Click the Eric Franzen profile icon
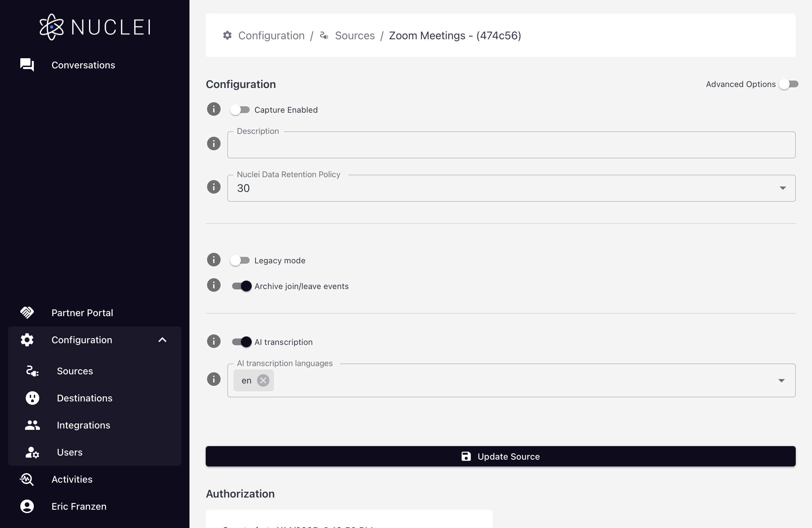This screenshot has width=812, height=528. point(27,506)
